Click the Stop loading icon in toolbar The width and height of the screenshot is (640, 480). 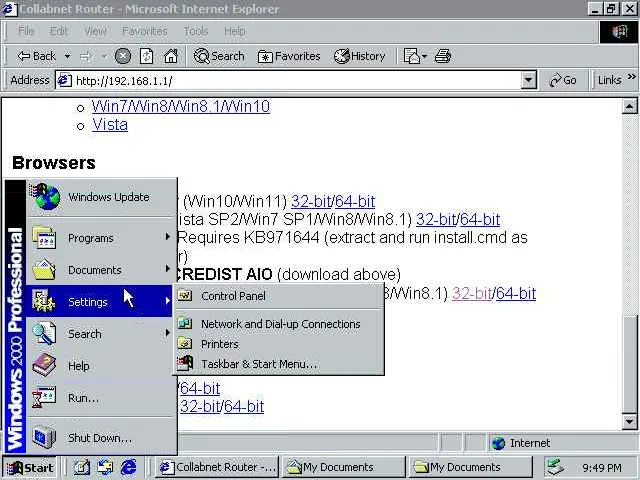coord(123,56)
